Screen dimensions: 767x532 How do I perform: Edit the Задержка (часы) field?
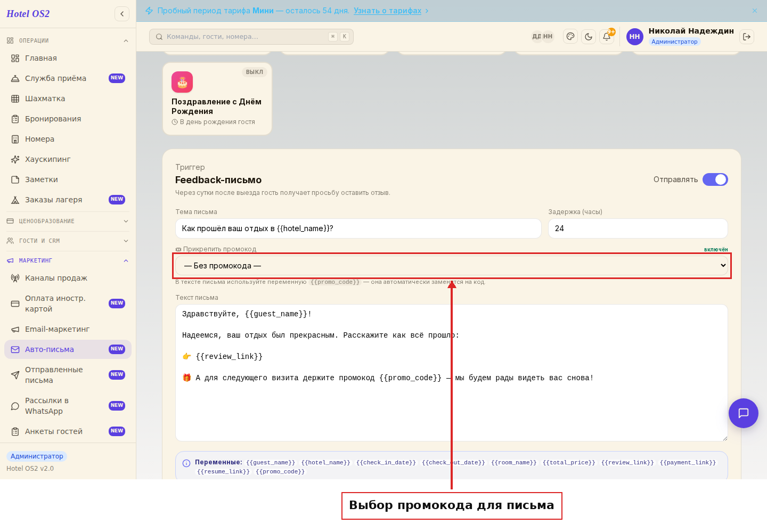638,228
